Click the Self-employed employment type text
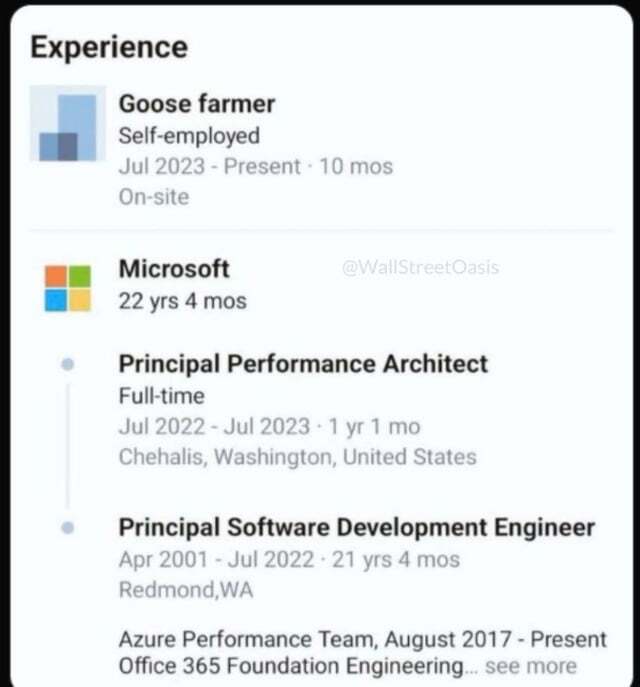The width and height of the screenshot is (640, 687). coord(189,136)
